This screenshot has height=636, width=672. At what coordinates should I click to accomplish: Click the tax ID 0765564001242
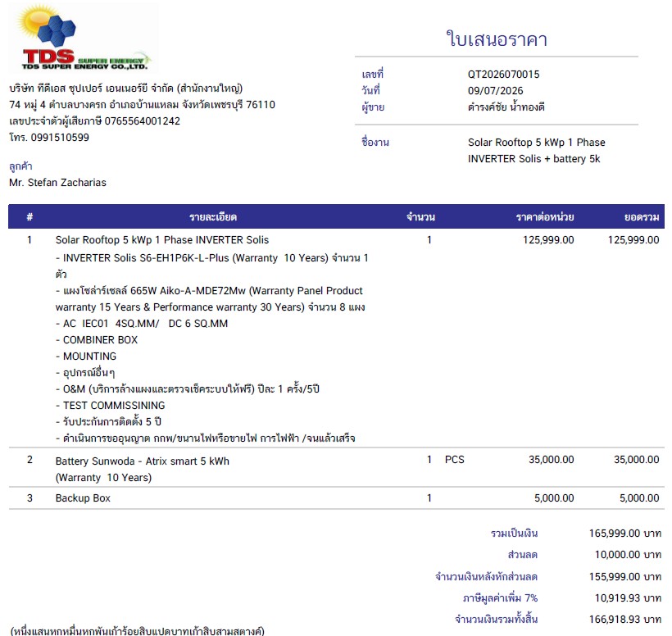(143, 120)
